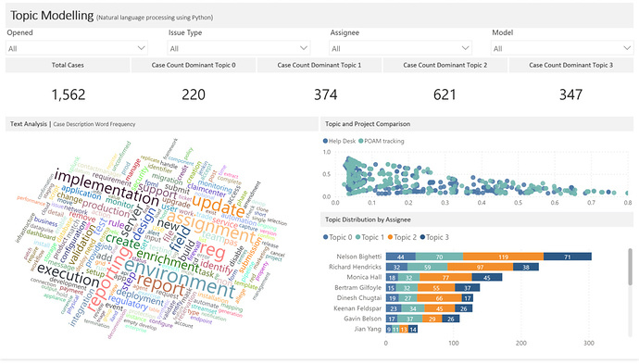
Task: Click the Case Count Dominant Topic 0 header
Action: tap(194, 65)
